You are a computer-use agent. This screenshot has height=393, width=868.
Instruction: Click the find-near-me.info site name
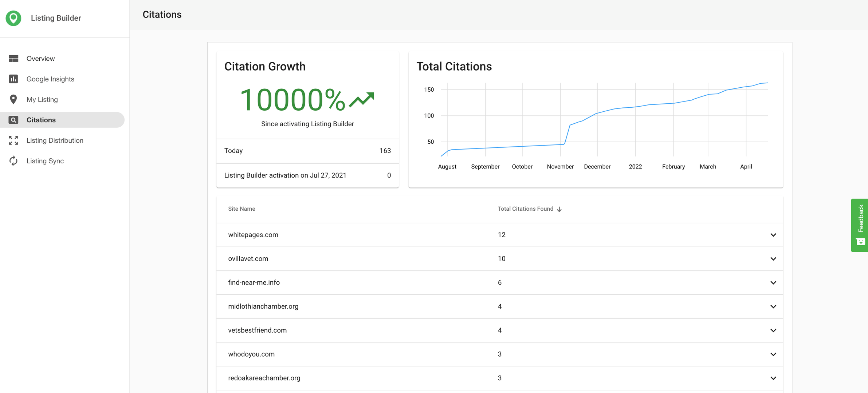click(x=254, y=282)
